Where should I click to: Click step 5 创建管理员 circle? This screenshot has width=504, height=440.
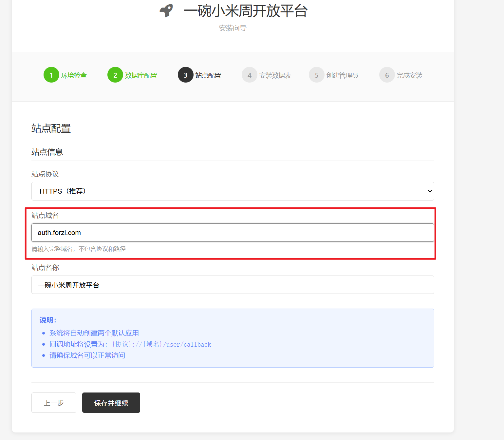(x=316, y=75)
